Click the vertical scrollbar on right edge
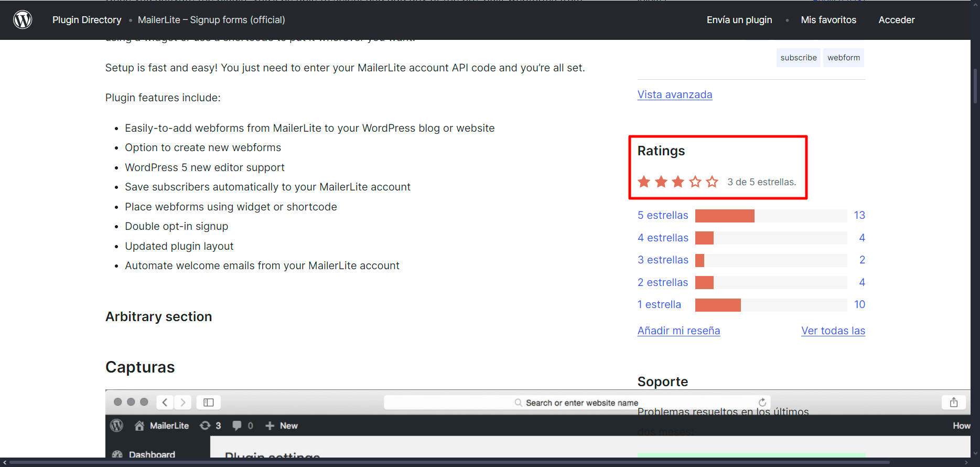The image size is (980, 467). (x=975, y=87)
